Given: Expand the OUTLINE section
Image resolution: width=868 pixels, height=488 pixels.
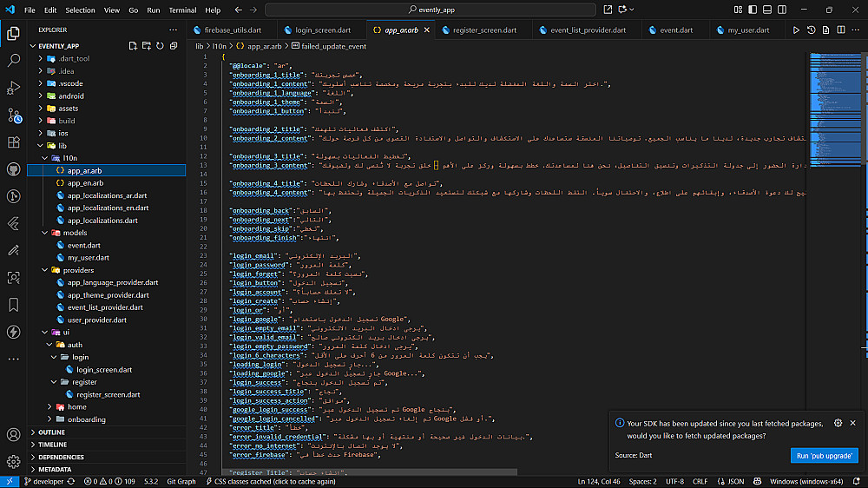Looking at the screenshot, I should pyautogui.click(x=52, y=432).
